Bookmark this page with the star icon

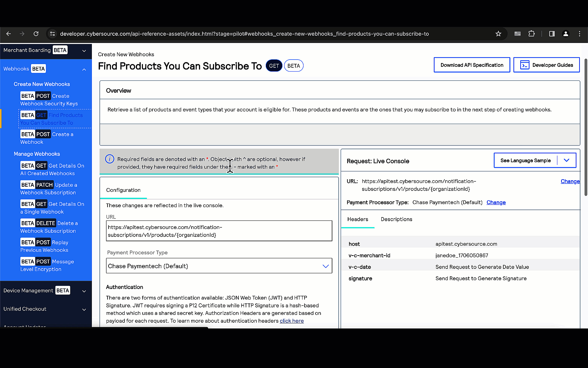tap(498, 34)
